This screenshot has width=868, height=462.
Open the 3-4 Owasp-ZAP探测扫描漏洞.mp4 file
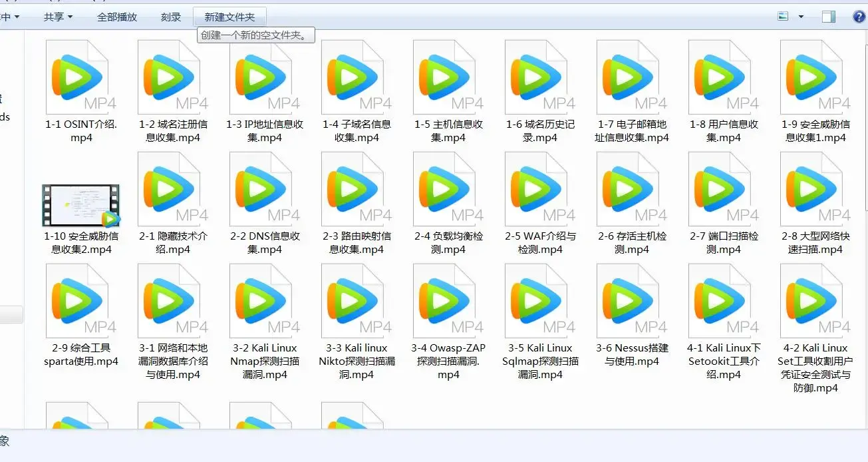point(447,300)
